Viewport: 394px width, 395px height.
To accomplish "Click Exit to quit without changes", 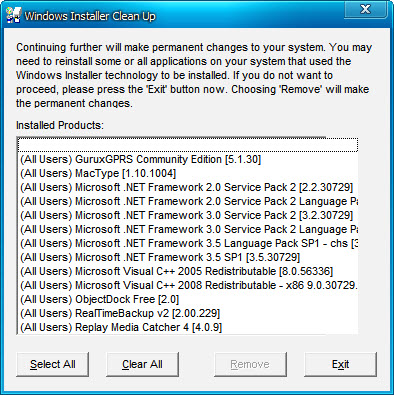I will pos(340,364).
